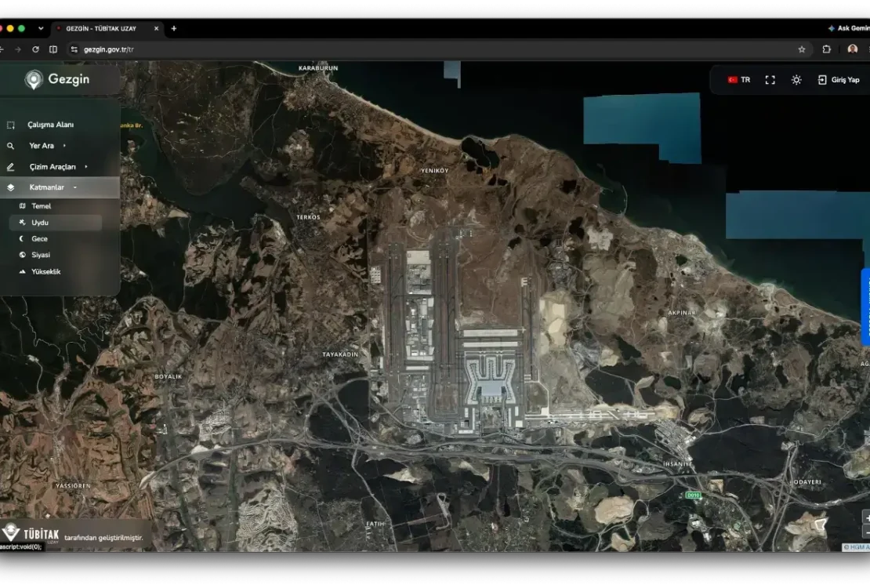Click the Ask Gemini button
This screenshot has width=870, height=588.
click(849, 28)
